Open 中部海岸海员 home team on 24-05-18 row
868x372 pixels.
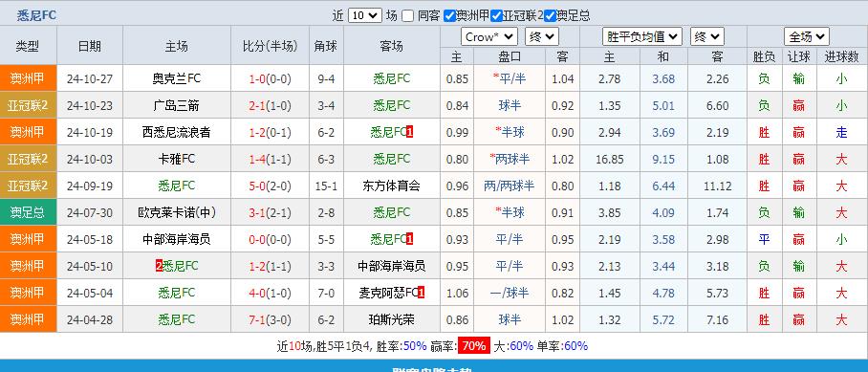point(177,239)
